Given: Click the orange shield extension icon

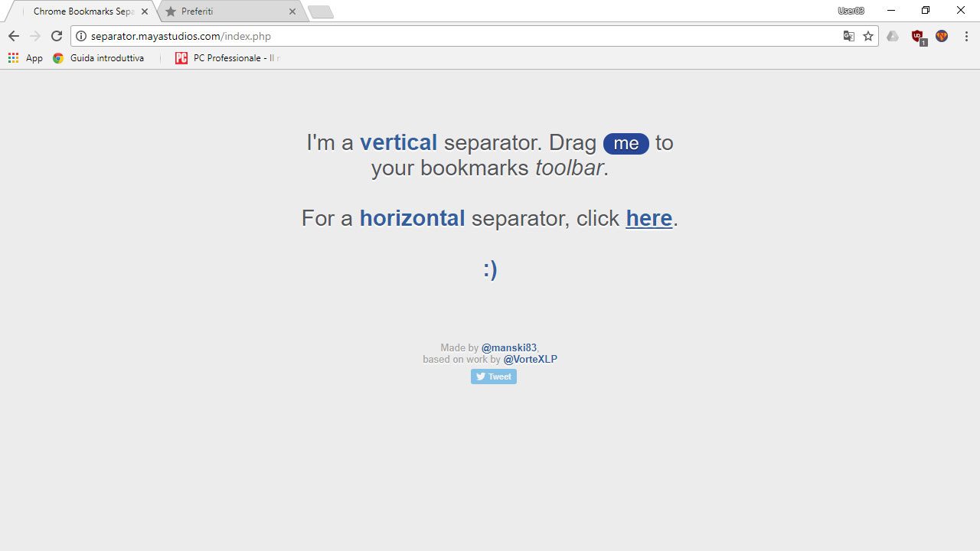Looking at the screenshot, I should 942,36.
